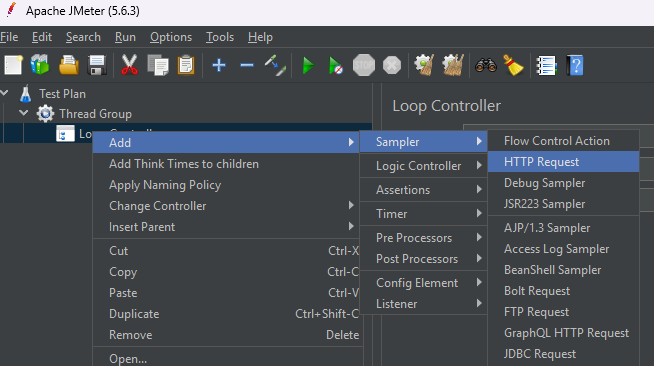Click the Save floppy disk icon
Image resolution: width=654 pixels, height=366 pixels.
click(97, 65)
